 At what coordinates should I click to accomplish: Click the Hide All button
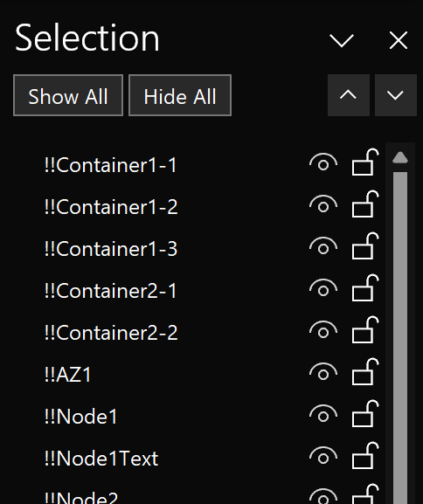pos(180,95)
